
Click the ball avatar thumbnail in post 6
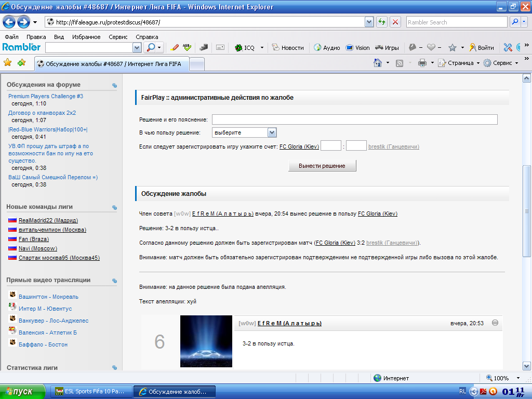pos(206,341)
